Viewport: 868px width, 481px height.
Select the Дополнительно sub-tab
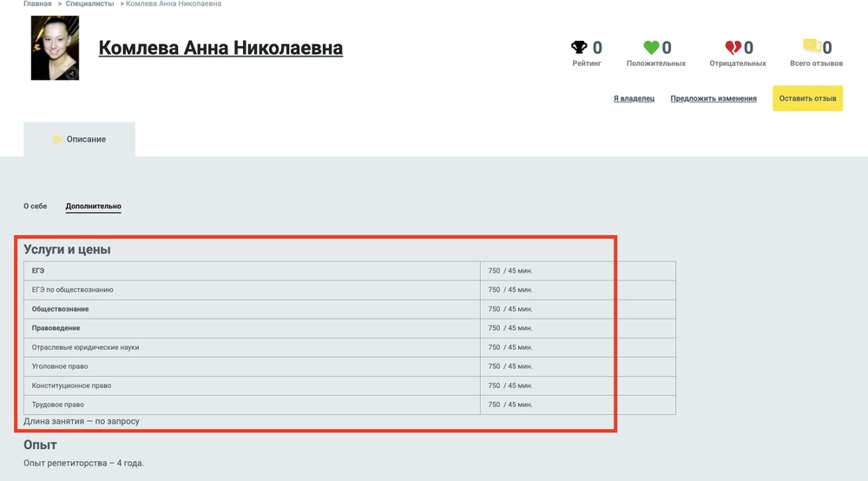[x=93, y=207]
